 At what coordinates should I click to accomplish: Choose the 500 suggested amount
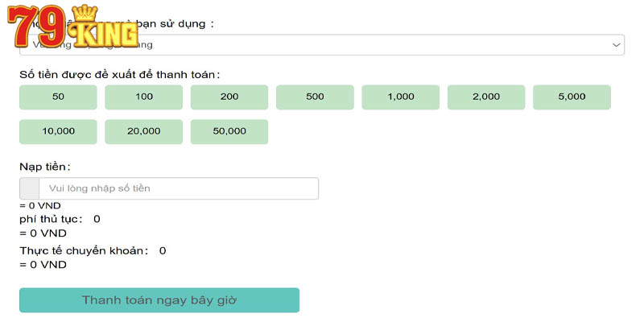pos(315,97)
